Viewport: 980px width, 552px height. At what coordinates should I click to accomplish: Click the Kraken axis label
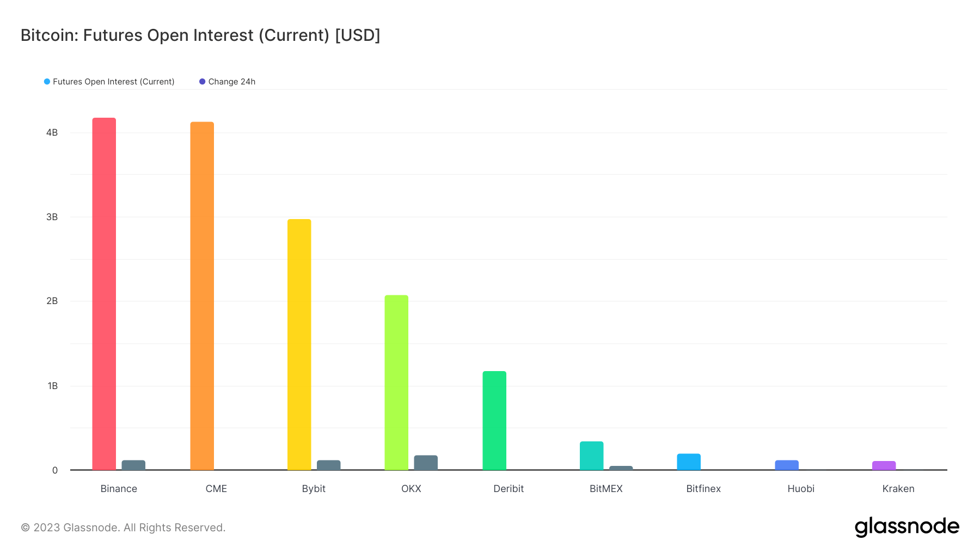(898, 489)
